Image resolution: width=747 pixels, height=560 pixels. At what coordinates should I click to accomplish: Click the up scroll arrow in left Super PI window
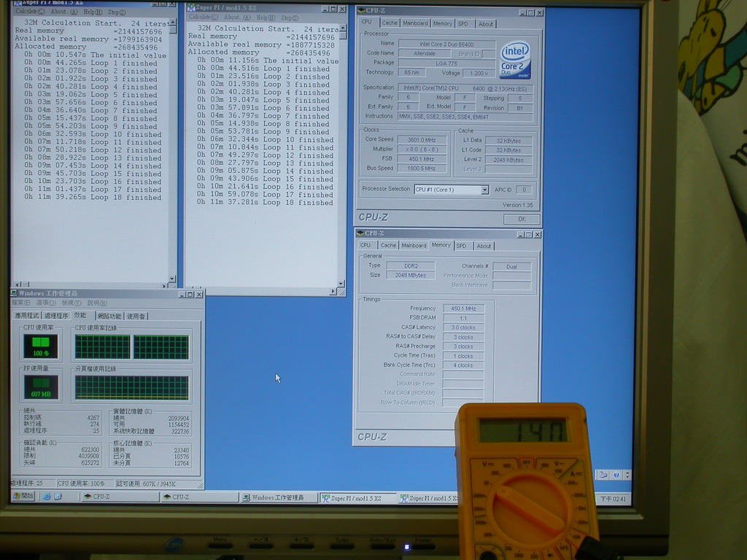pos(172,23)
